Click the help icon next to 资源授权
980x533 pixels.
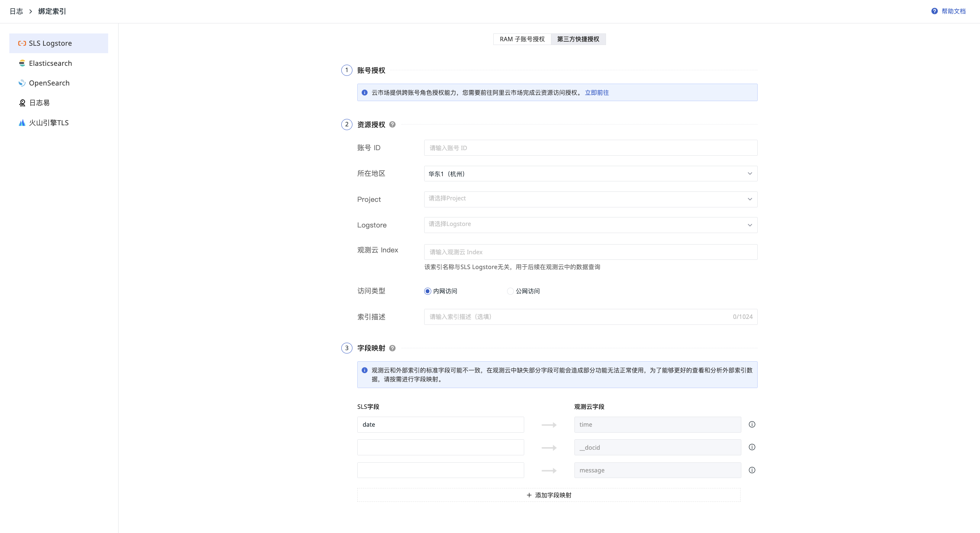pyautogui.click(x=392, y=125)
